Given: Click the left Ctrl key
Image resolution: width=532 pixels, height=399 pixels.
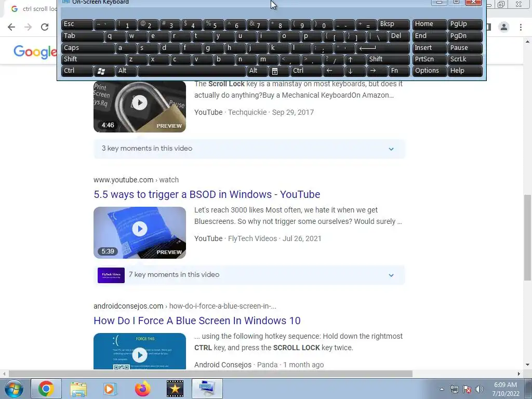Looking at the screenshot, I should tap(77, 71).
